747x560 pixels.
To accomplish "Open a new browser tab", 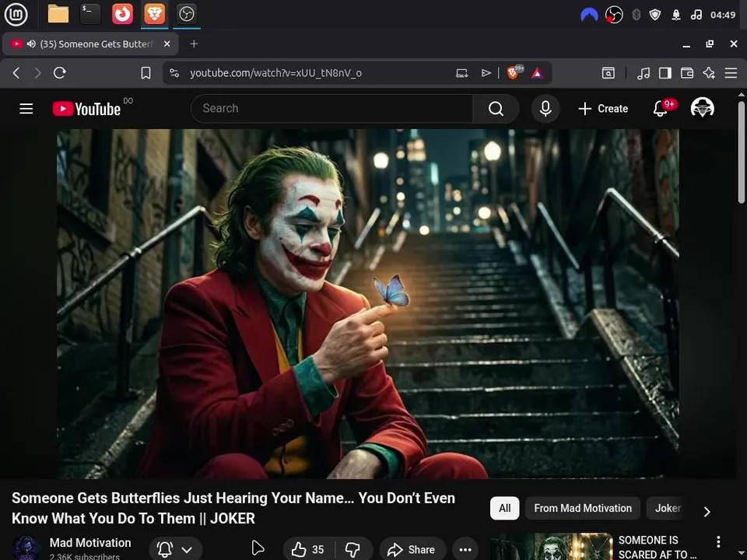I will tap(194, 44).
